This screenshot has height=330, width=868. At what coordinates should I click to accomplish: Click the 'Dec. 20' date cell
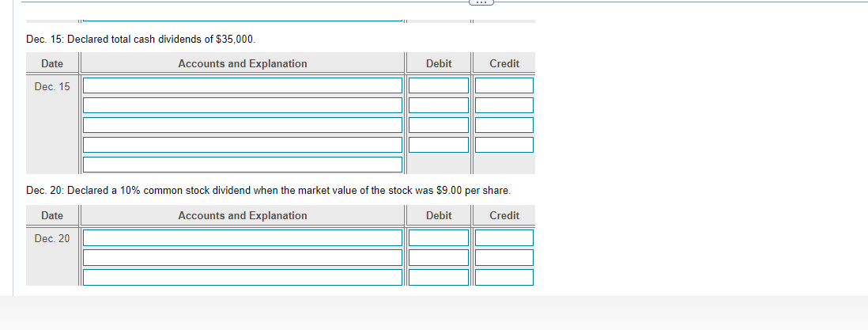pyautogui.click(x=52, y=238)
